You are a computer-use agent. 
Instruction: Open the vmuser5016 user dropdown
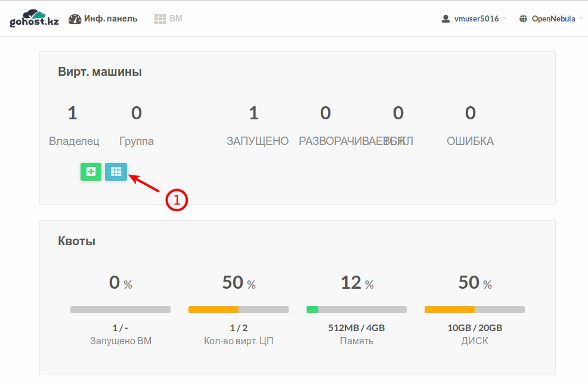[474, 18]
